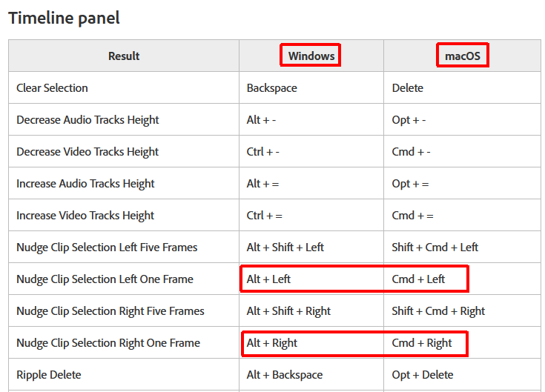Select Increase Video Tracks Height text

(85, 216)
